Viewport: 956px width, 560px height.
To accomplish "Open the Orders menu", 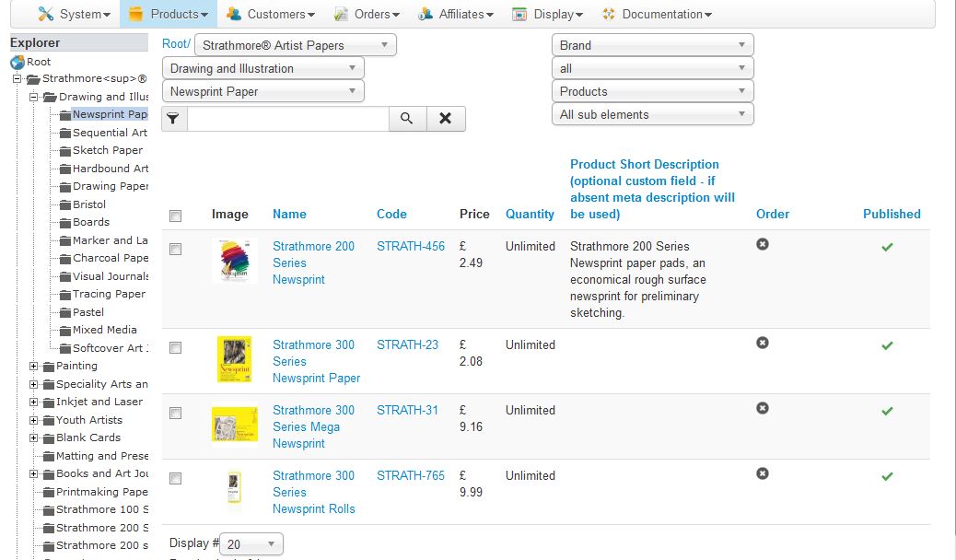I will pos(367,14).
